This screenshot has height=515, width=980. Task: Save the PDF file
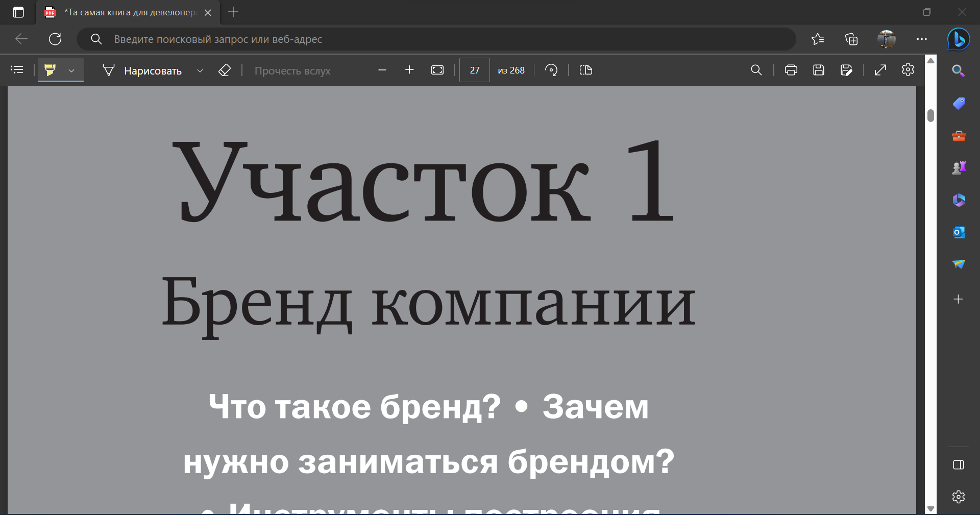[x=819, y=70]
